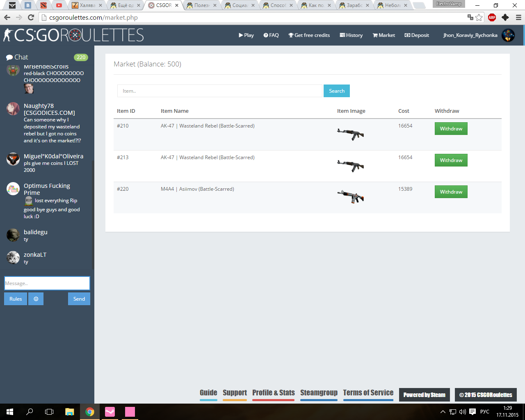The width and height of the screenshot is (525, 420).
Task: Click the translate page icon in address bar
Action: [x=470, y=17]
